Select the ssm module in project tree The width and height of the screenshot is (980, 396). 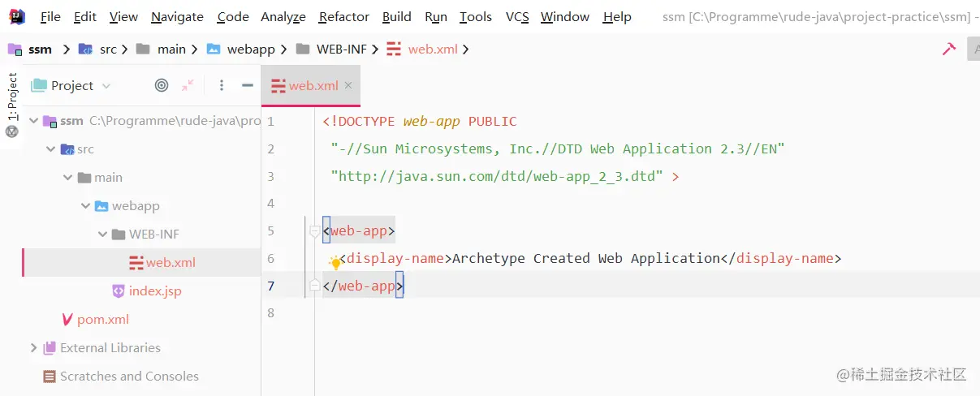click(x=71, y=121)
